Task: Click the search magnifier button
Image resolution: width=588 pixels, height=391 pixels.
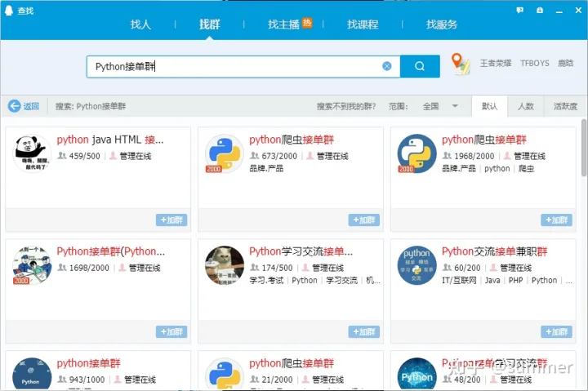Action: pos(420,66)
